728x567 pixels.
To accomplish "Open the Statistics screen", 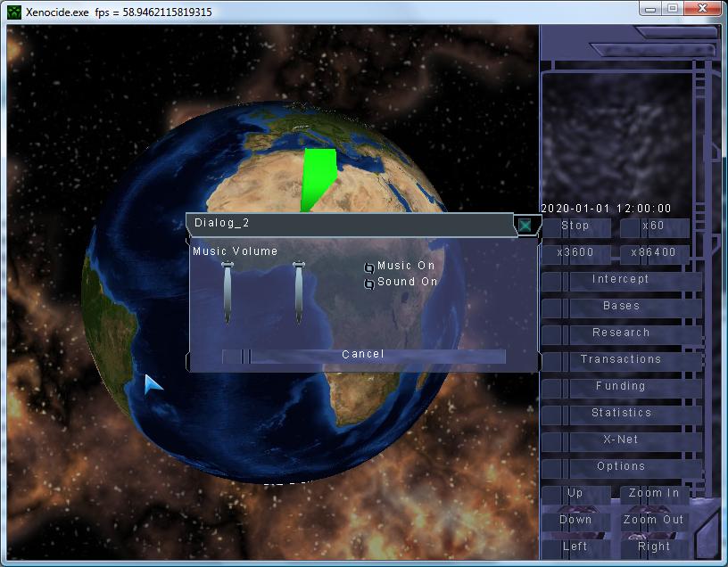I will [x=621, y=414].
